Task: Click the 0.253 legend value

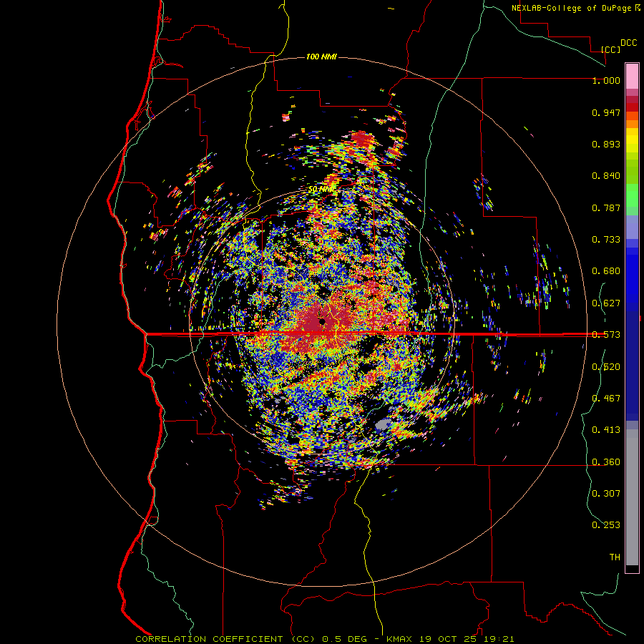Action: point(606,525)
